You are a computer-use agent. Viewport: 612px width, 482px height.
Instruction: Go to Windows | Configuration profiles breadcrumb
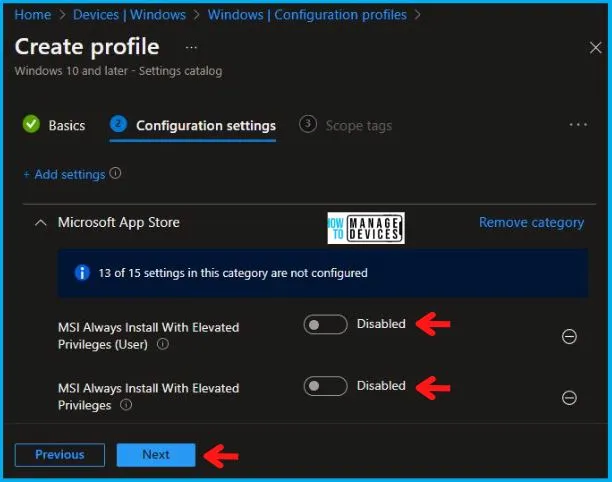(307, 15)
